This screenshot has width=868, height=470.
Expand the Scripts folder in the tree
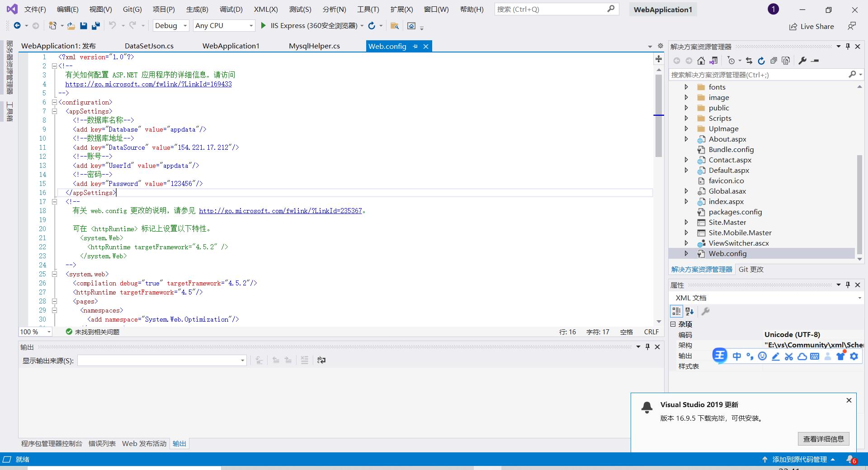pos(686,118)
